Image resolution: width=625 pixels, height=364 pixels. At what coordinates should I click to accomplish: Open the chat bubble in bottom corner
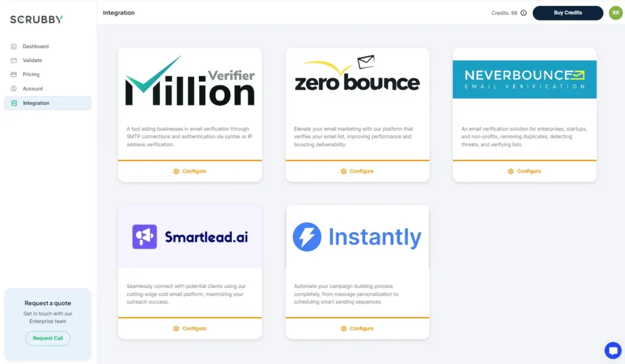(613, 350)
